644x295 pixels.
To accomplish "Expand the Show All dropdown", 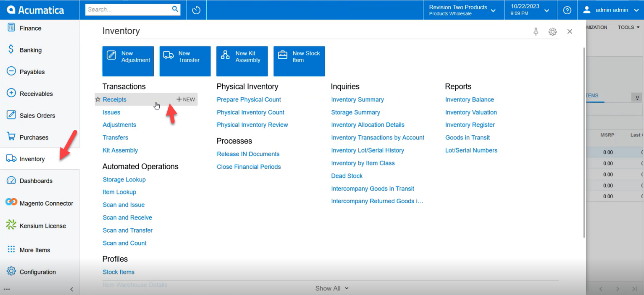I will point(332,288).
